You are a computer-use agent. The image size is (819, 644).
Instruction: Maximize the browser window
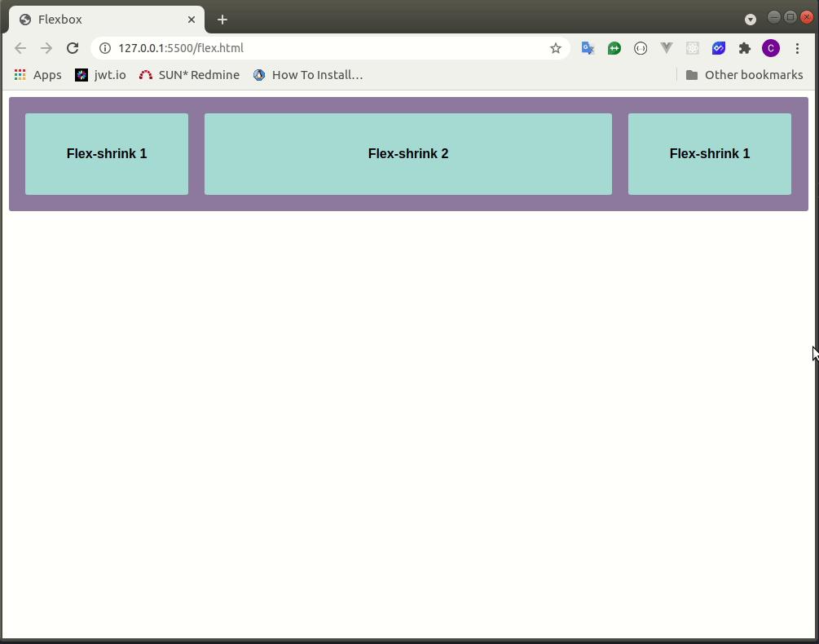[790, 17]
